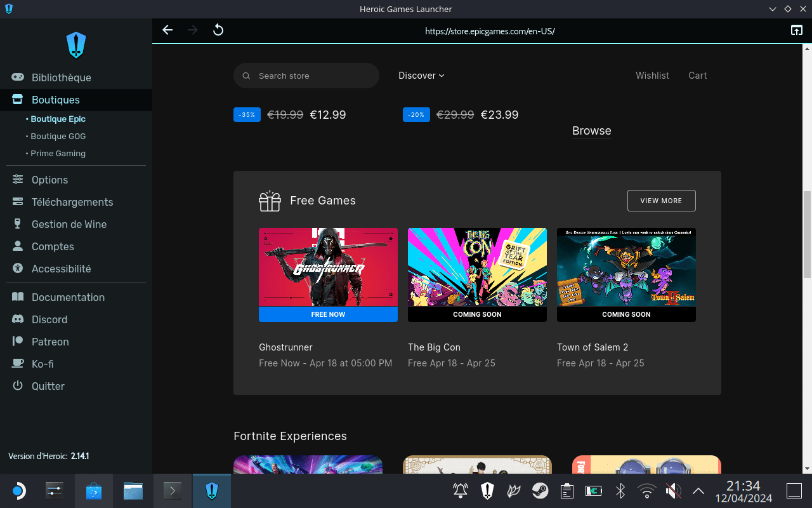Expand hidden system tray icons arrow
The height and width of the screenshot is (508, 812).
coord(698,491)
